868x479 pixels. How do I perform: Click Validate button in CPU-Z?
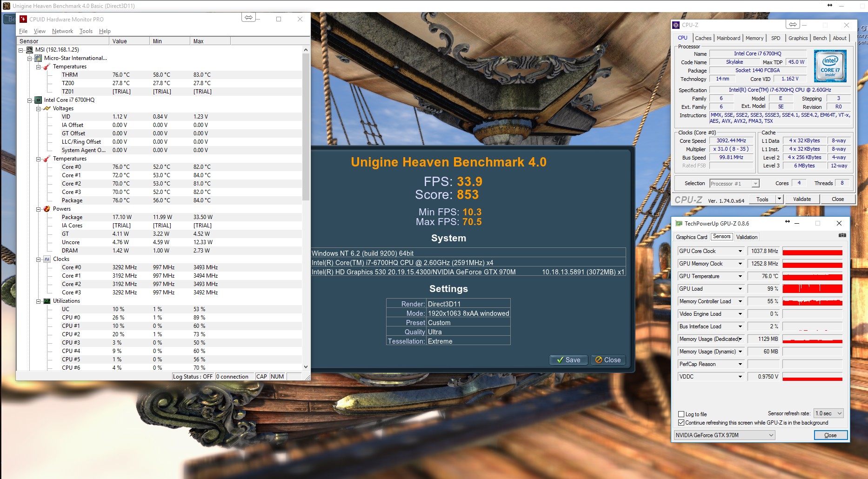point(801,199)
